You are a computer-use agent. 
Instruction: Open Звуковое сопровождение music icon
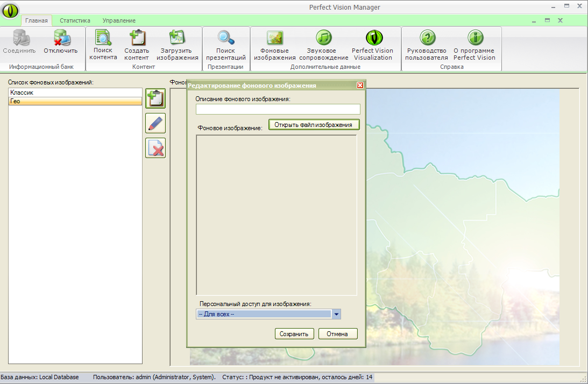[324, 38]
